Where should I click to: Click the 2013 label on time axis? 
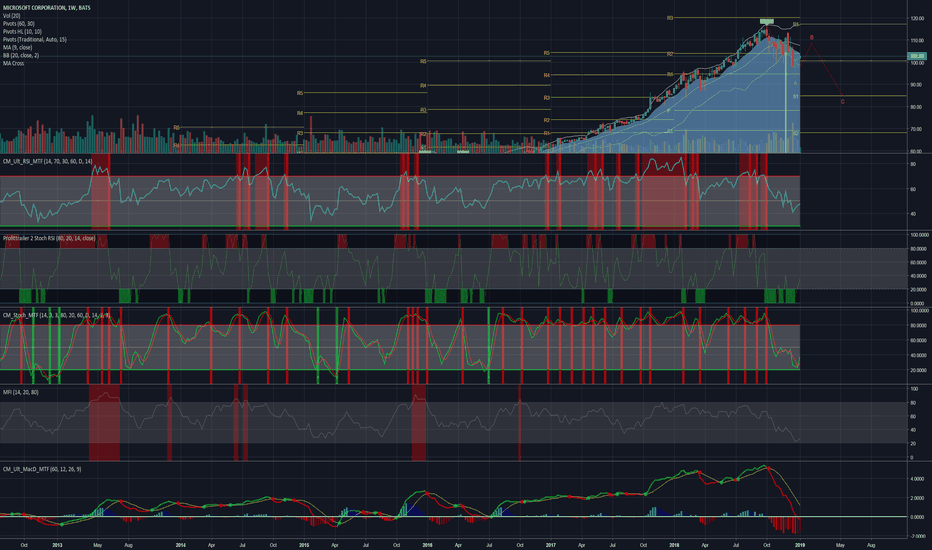[x=57, y=545]
